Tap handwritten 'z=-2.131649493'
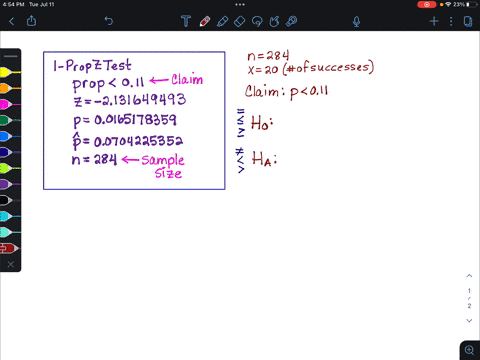The image size is (480, 360). pos(130,100)
